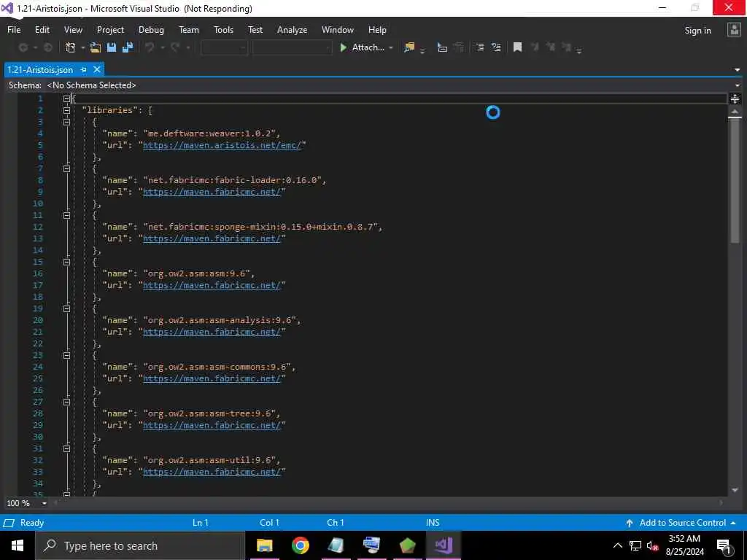The image size is (747, 560).
Task: Click the Navigate Backward arrow icon
Action: [x=23, y=47]
